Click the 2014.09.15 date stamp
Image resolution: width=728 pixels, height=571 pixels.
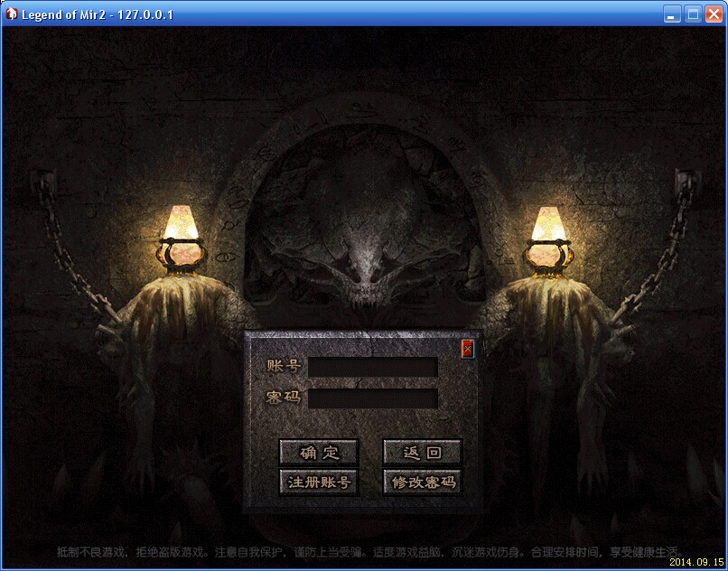pyautogui.click(x=696, y=562)
